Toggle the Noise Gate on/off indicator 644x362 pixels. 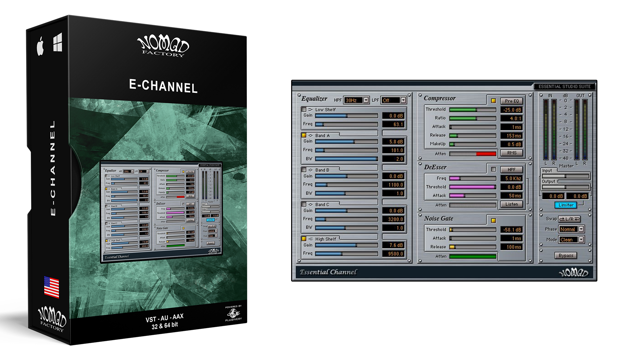493,221
